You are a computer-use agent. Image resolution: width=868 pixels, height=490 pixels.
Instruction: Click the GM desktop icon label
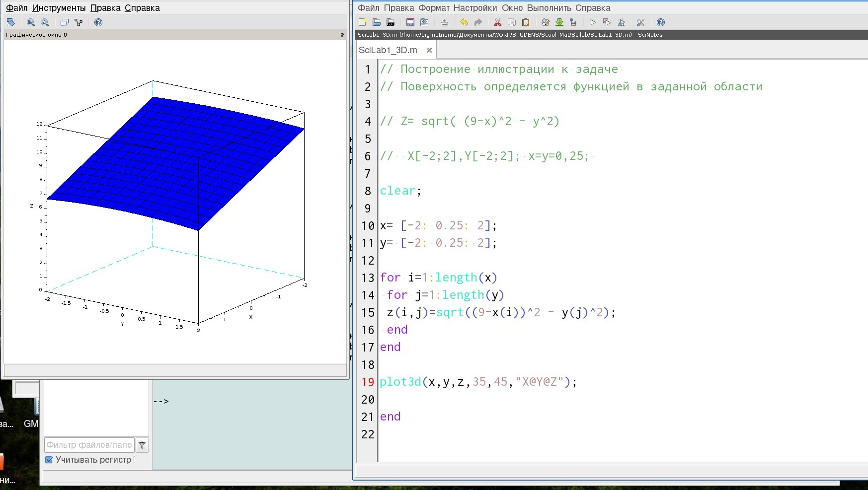point(31,423)
